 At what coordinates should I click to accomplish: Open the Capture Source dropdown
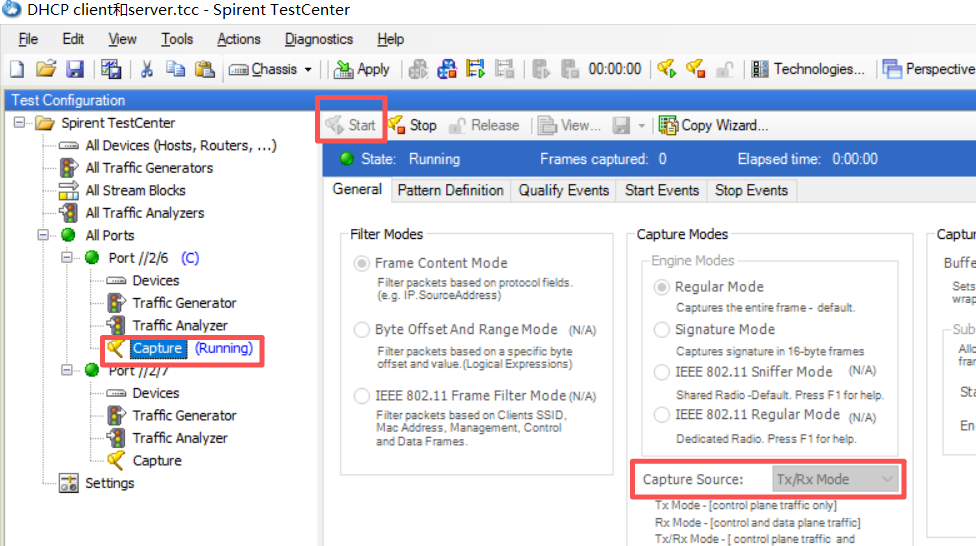click(x=836, y=479)
